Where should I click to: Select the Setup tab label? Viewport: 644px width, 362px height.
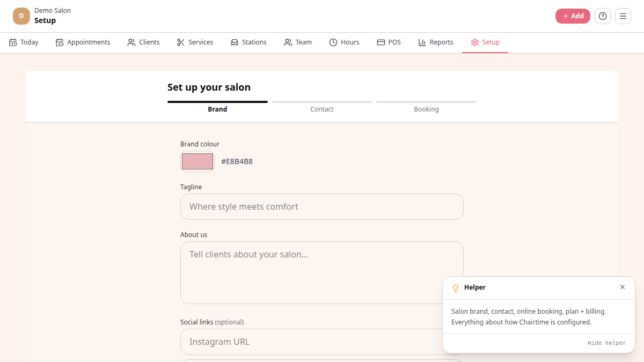tap(491, 42)
